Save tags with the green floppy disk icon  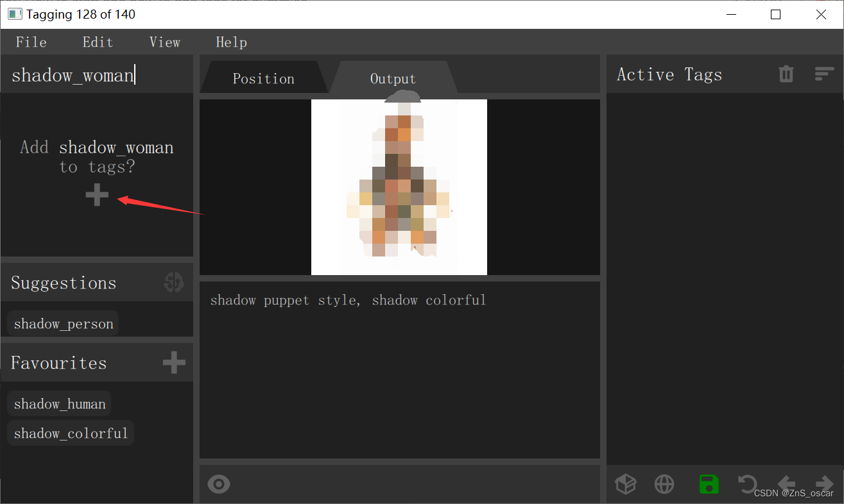tap(709, 484)
